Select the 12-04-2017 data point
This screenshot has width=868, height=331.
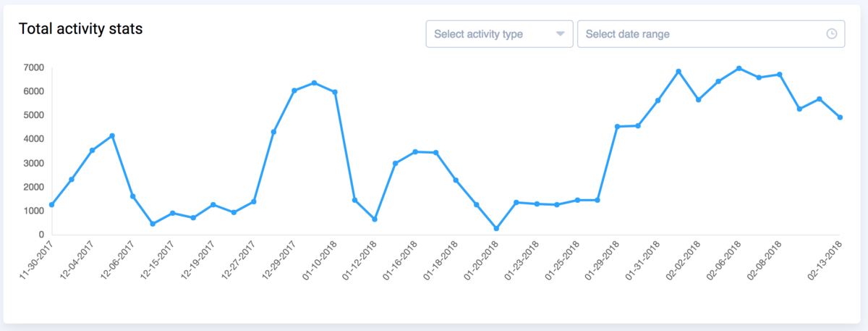92,151
